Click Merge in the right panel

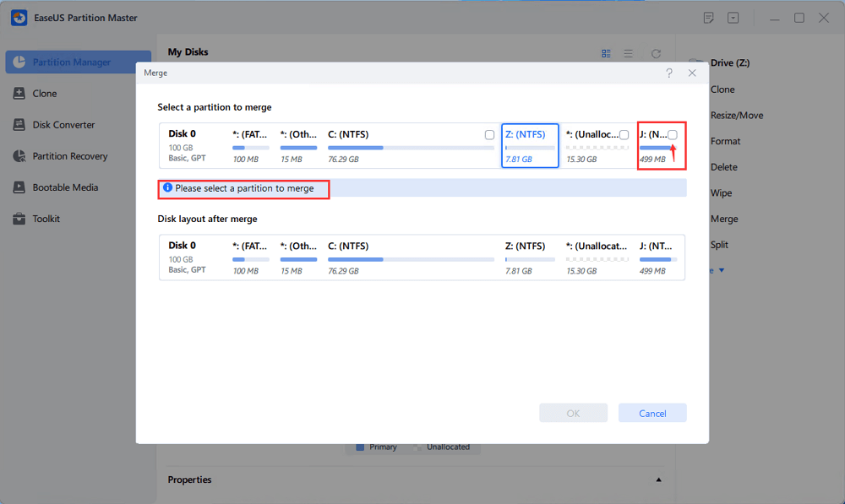pos(724,219)
